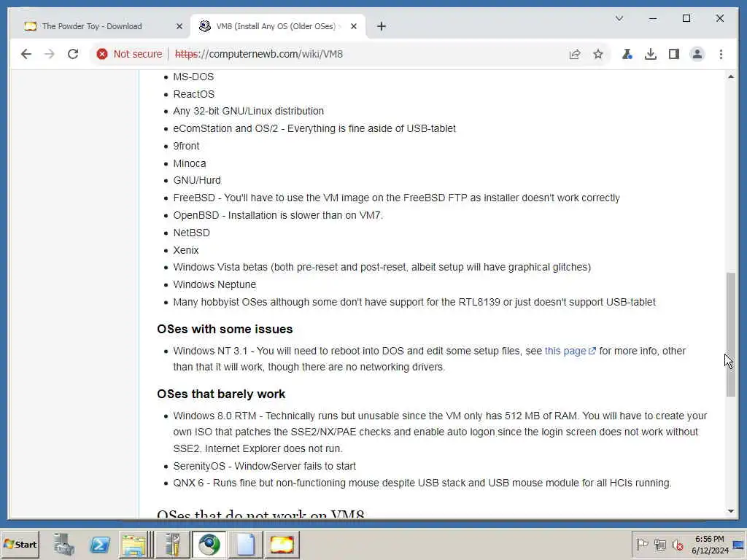This screenshot has height=560, width=747.
Task: Launch PowerShell from the taskbar
Action: (100, 545)
